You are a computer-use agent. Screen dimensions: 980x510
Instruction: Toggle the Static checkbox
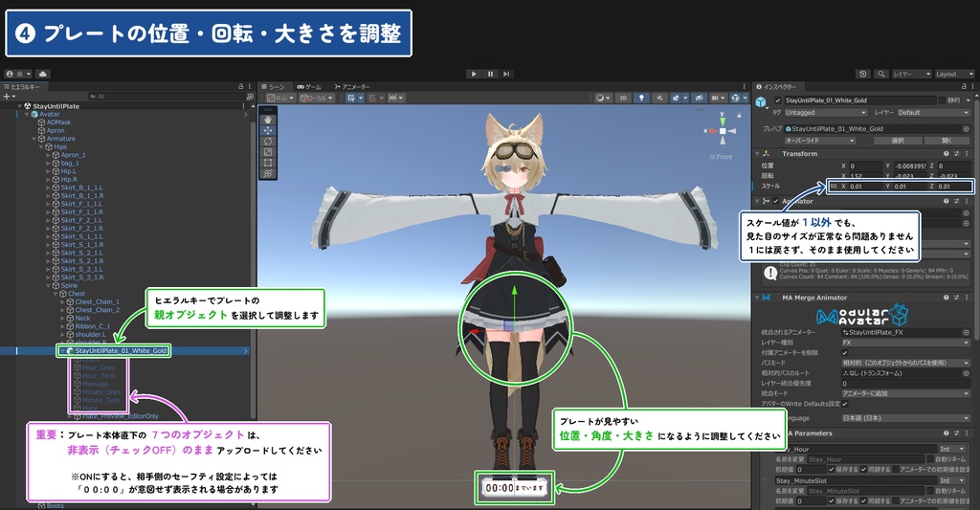tap(942, 100)
